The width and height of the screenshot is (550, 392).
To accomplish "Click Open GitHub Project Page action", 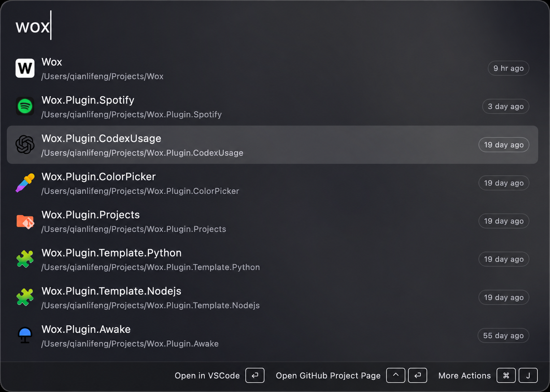I will pos(328,375).
